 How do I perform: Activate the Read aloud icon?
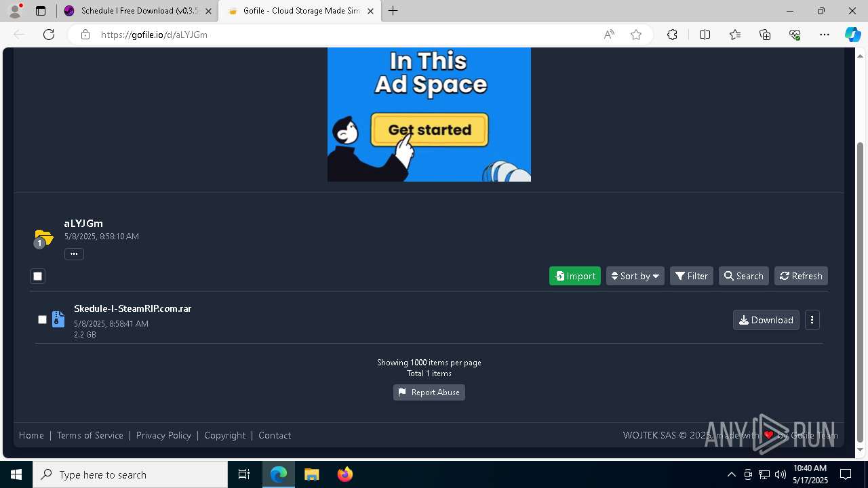coord(609,35)
